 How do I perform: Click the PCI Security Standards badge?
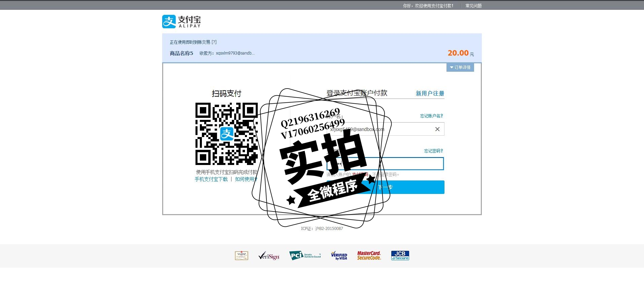305,256
